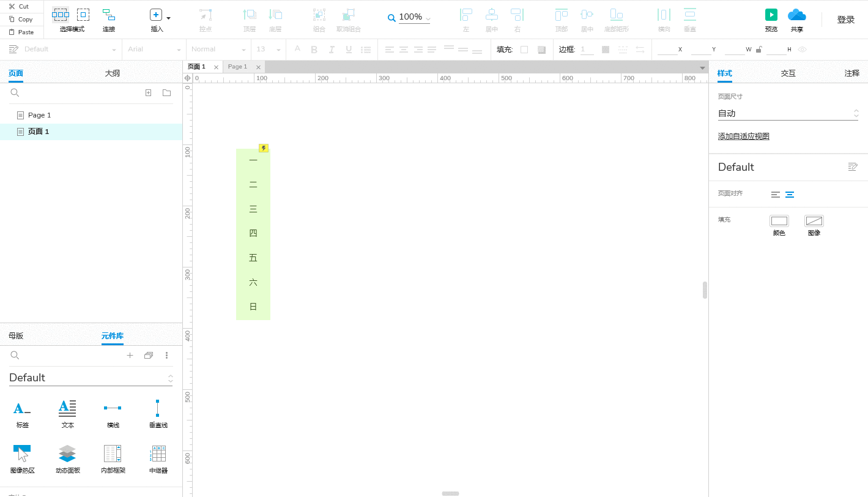Select Page 1 in pages list
Viewport: 868px width, 497px height.
pos(91,115)
